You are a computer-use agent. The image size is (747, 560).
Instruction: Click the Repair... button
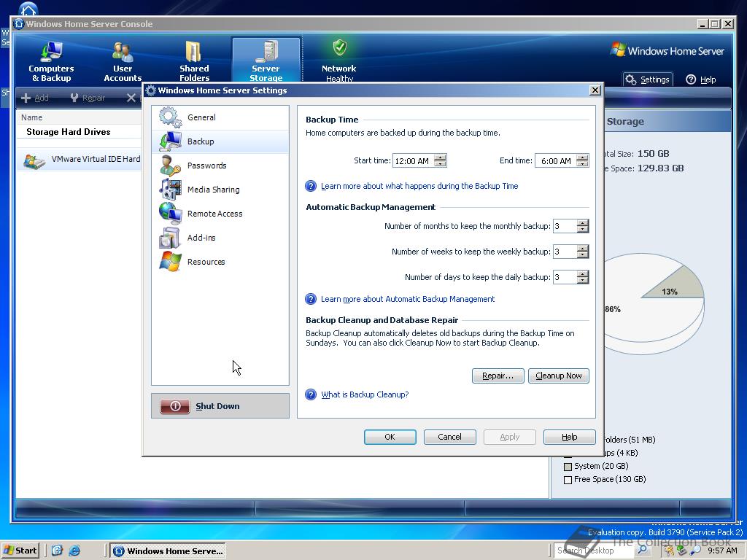pyautogui.click(x=498, y=376)
